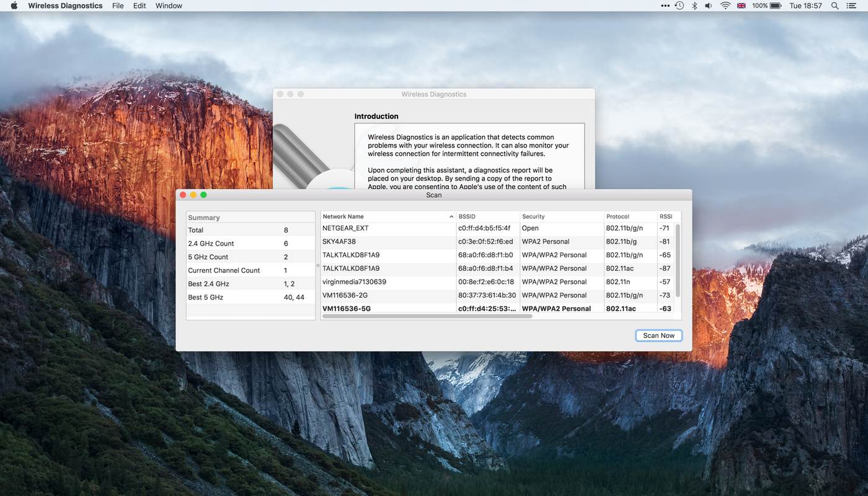This screenshot has width=868, height=496.
Task: Click the Total row in Summary
Action: (250, 230)
